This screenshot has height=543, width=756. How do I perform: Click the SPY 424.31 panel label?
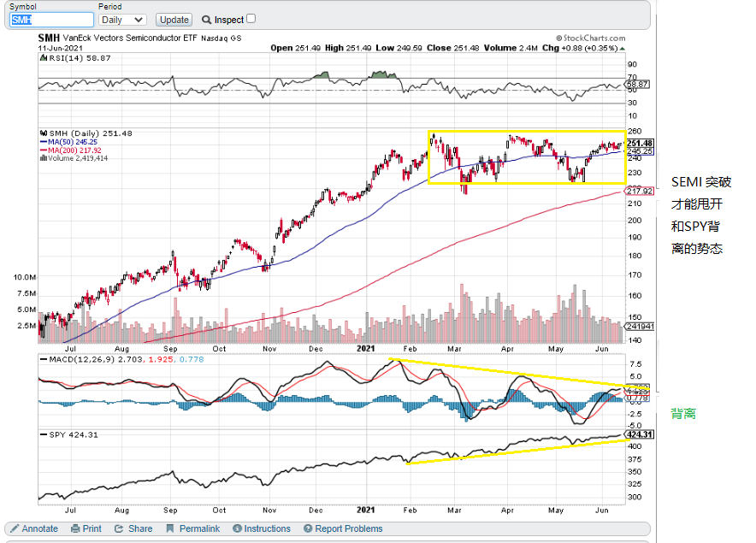(x=74, y=434)
